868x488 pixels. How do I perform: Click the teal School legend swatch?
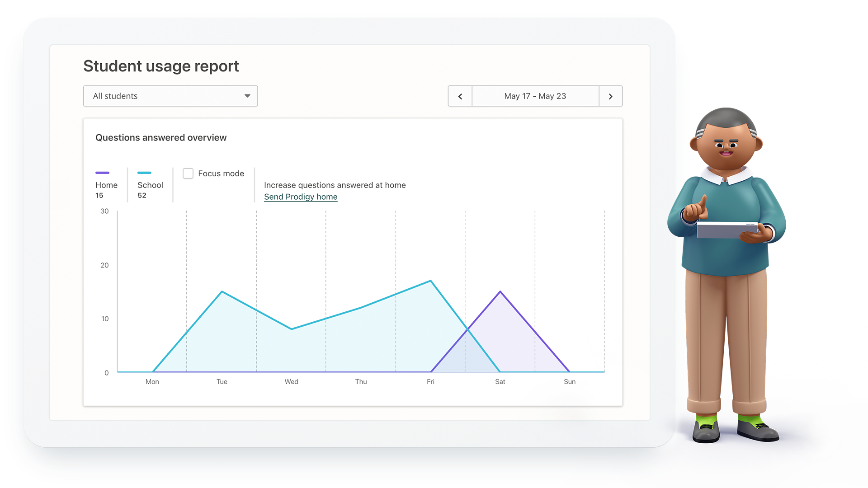(144, 173)
